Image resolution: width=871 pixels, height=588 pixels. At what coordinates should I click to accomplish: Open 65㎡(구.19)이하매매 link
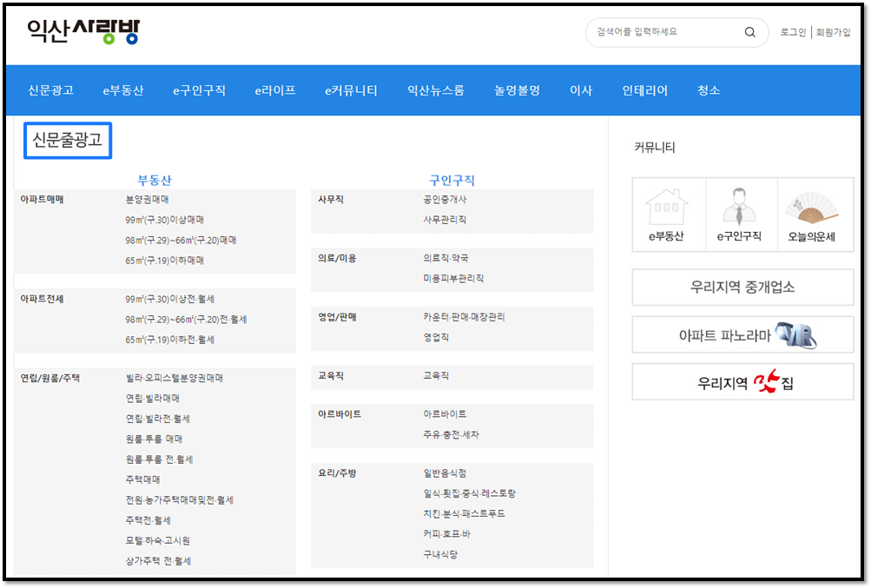[x=164, y=260]
